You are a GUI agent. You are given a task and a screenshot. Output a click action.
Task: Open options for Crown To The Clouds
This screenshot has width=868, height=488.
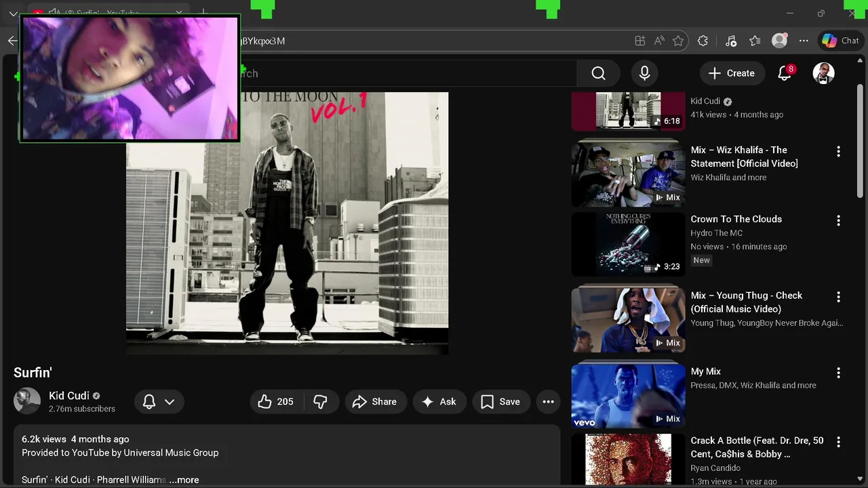pos(838,221)
